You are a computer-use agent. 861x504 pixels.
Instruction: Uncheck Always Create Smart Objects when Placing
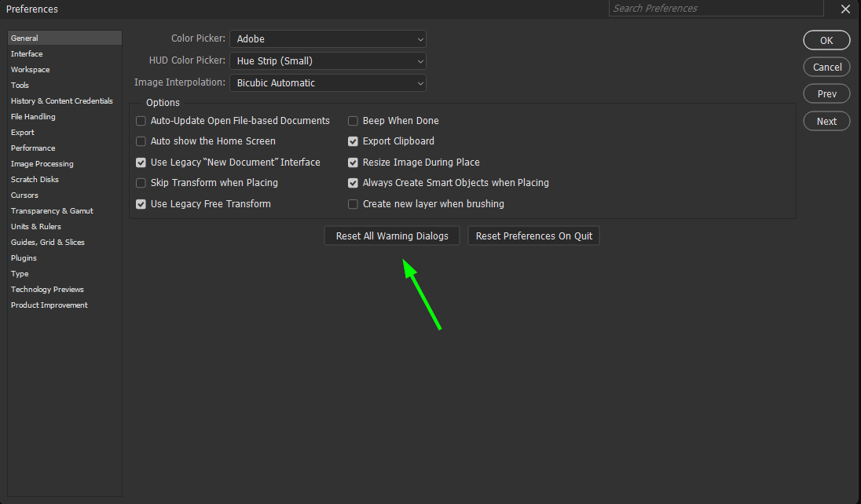click(x=353, y=183)
